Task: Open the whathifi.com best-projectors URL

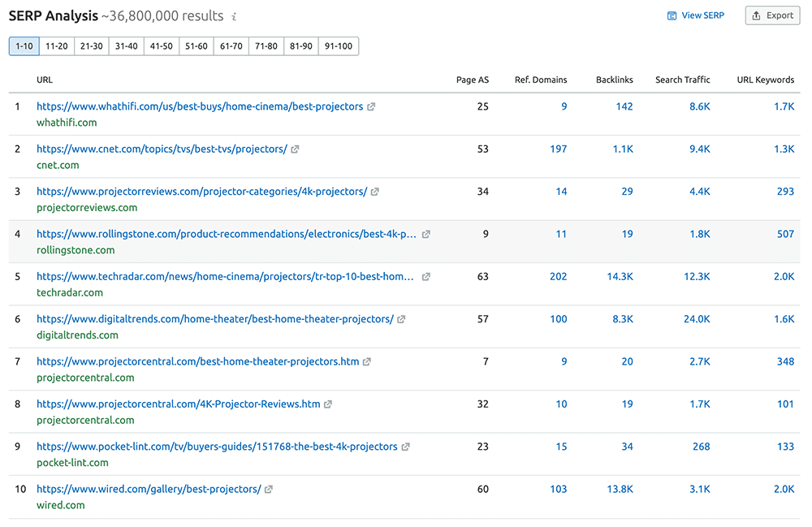Action: click(200, 106)
